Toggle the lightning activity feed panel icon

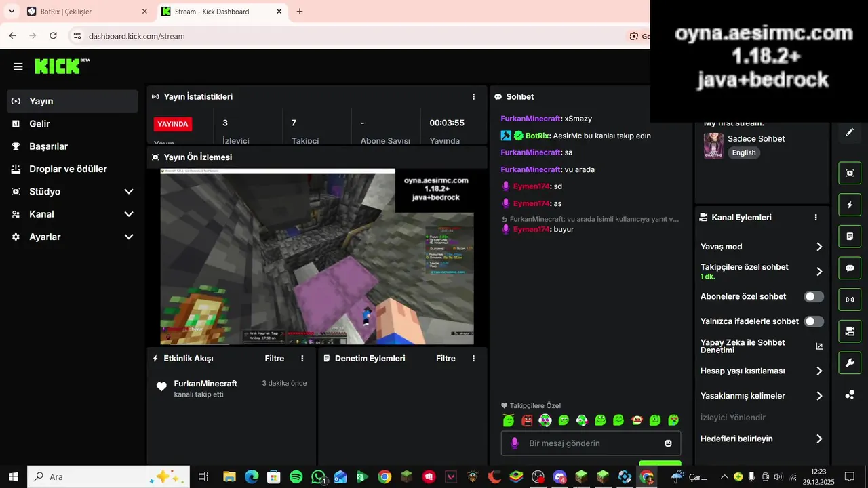[x=850, y=205]
